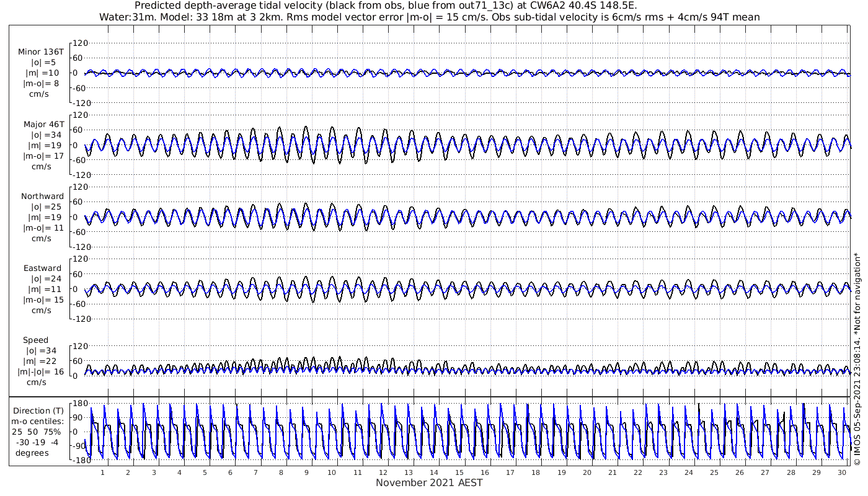Click day tick '27' on the x-axis
This screenshot has height=496, width=868.
coord(765,472)
